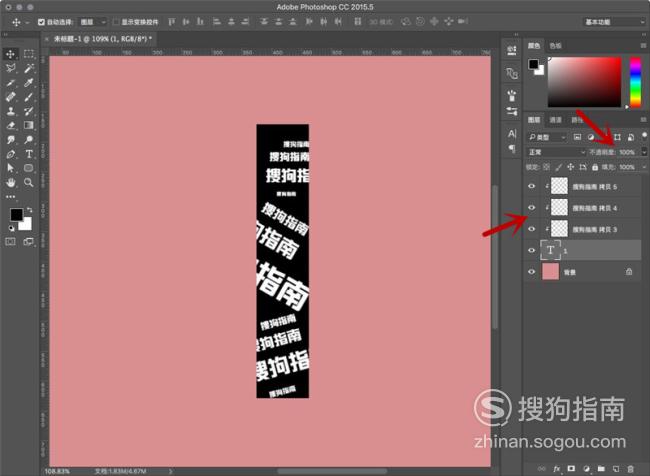Reset default foreground and background colors

point(12,228)
